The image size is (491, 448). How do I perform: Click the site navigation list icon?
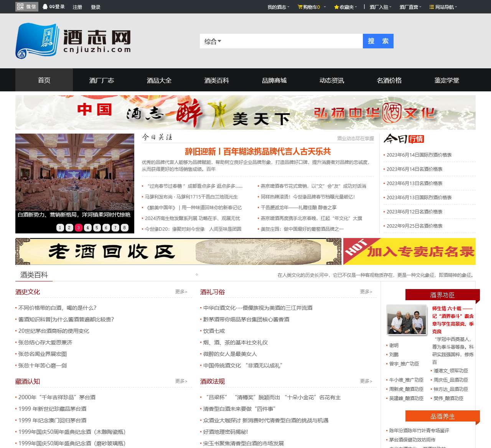(432, 7)
